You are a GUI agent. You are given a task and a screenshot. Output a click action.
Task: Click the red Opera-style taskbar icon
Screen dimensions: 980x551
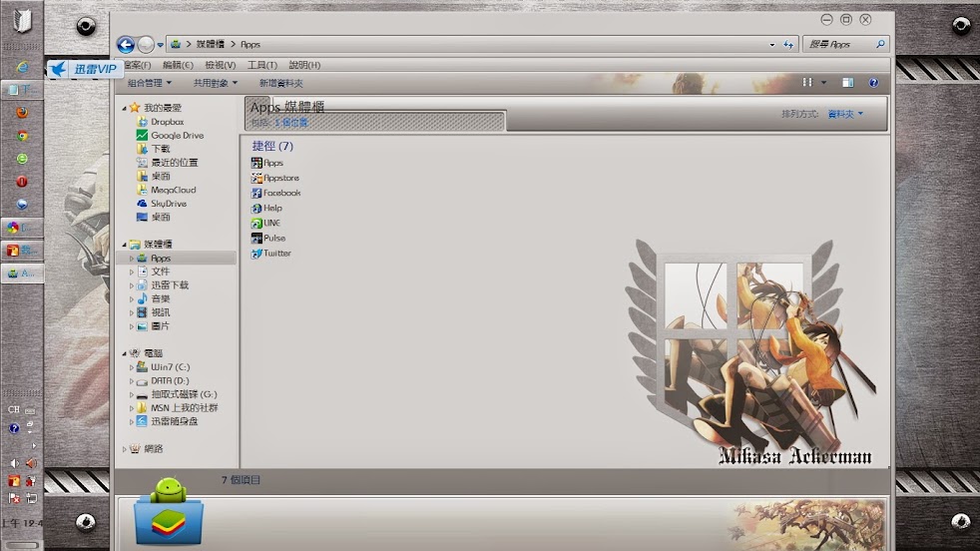click(22, 182)
